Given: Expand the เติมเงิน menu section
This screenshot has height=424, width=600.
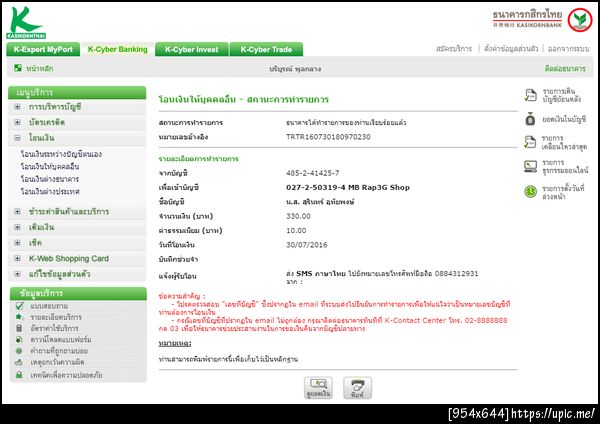Looking at the screenshot, I should pos(17,227).
